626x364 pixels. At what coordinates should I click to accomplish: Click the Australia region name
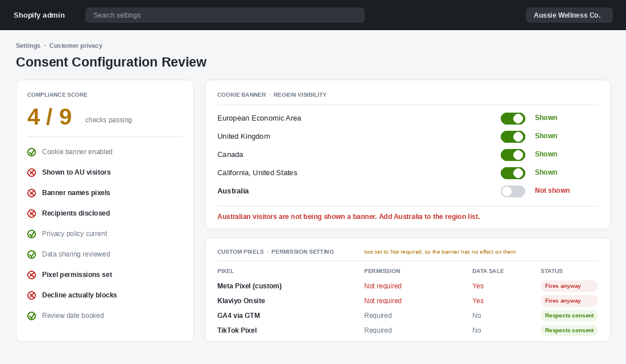[x=233, y=191]
